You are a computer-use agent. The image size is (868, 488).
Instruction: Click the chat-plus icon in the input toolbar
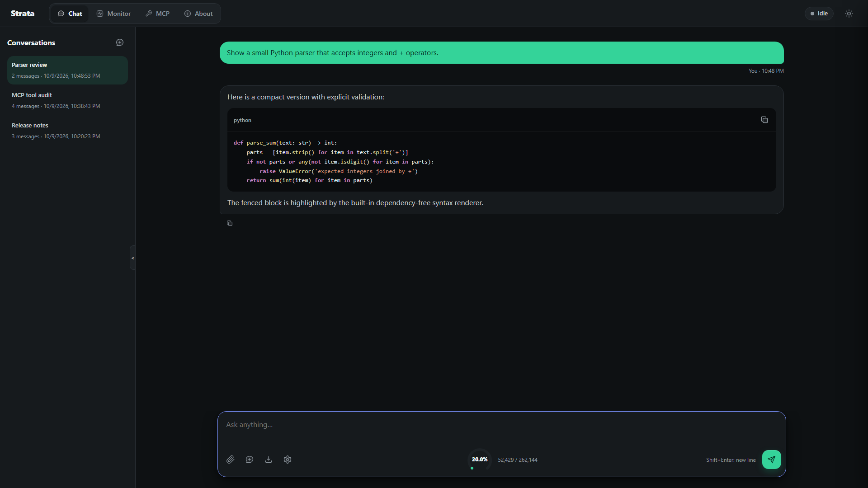[250, 460]
